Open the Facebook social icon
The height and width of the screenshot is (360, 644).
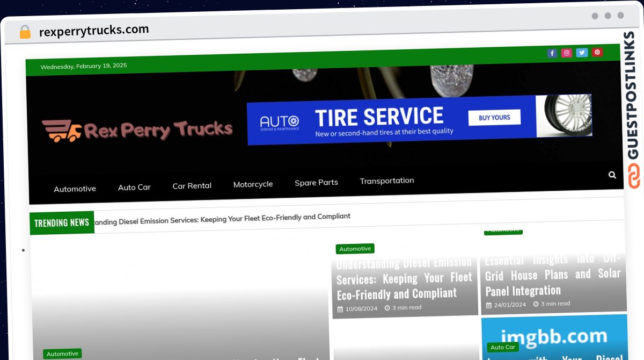[552, 53]
